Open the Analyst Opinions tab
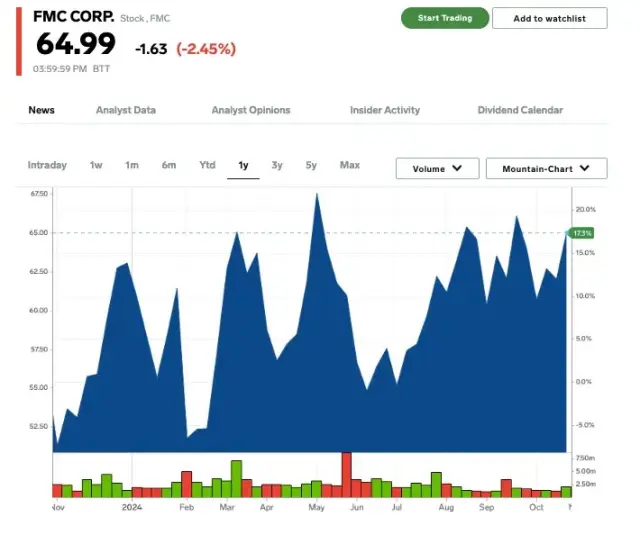This screenshot has width=640, height=535. click(250, 110)
